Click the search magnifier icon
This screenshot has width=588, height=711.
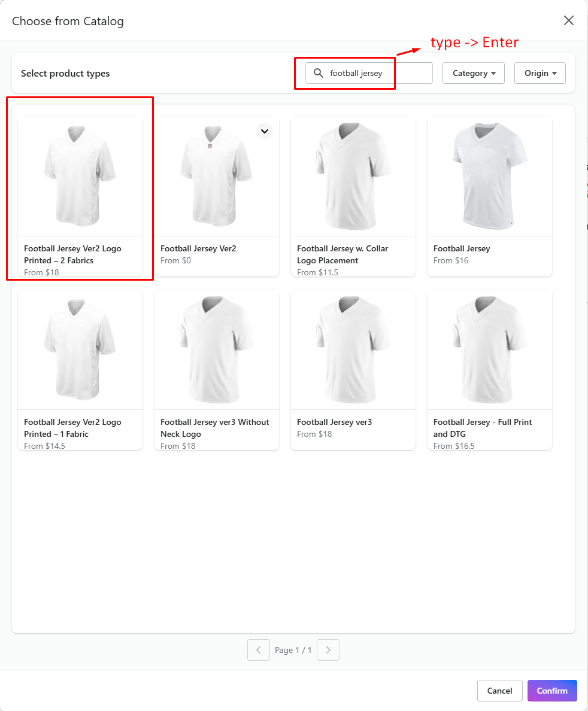tap(319, 73)
